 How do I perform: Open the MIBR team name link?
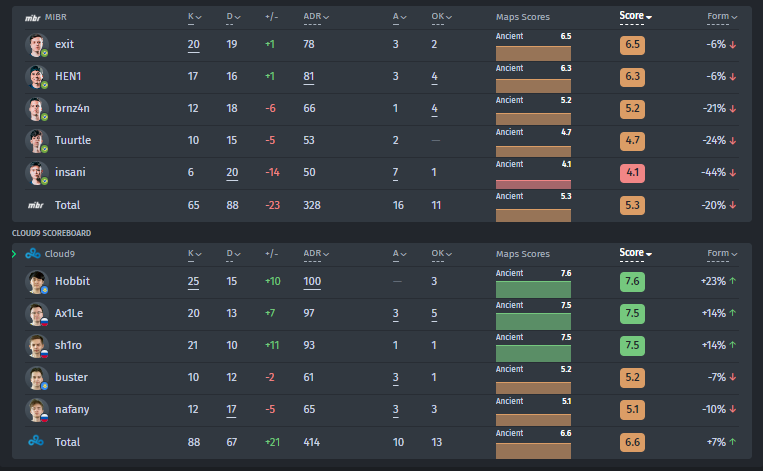[56, 17]
